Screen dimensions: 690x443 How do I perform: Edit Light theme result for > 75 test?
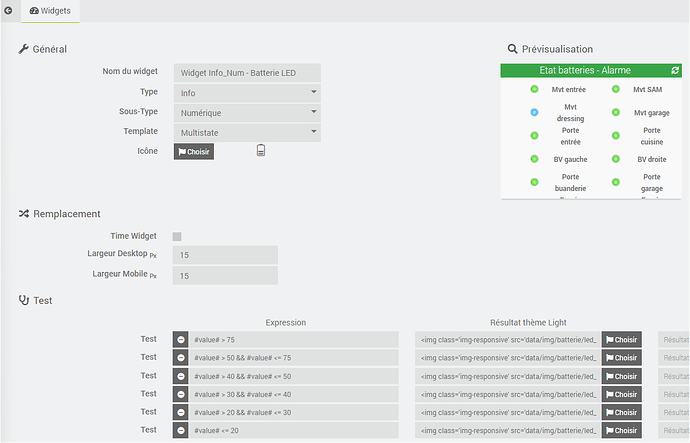(508, 340)
